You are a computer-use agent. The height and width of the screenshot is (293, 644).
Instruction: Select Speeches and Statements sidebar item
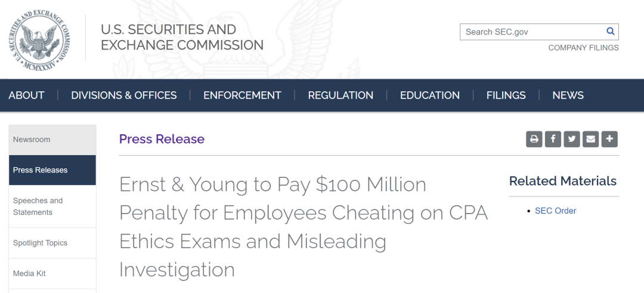52,206
